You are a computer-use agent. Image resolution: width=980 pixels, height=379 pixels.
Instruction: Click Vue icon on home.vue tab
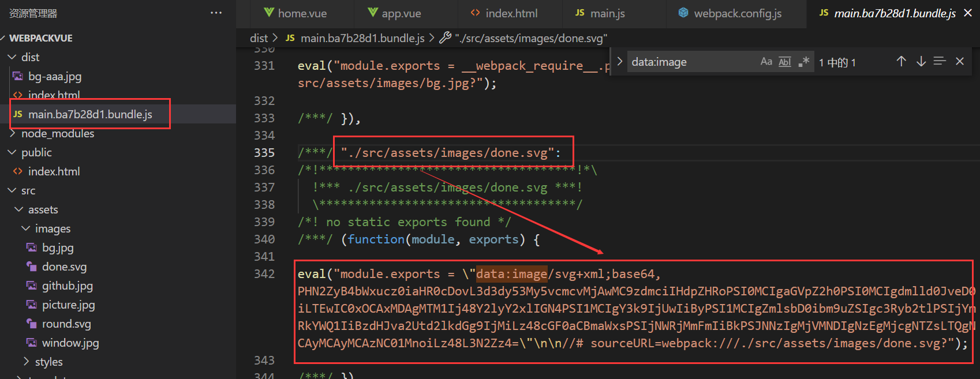(268, 13)
